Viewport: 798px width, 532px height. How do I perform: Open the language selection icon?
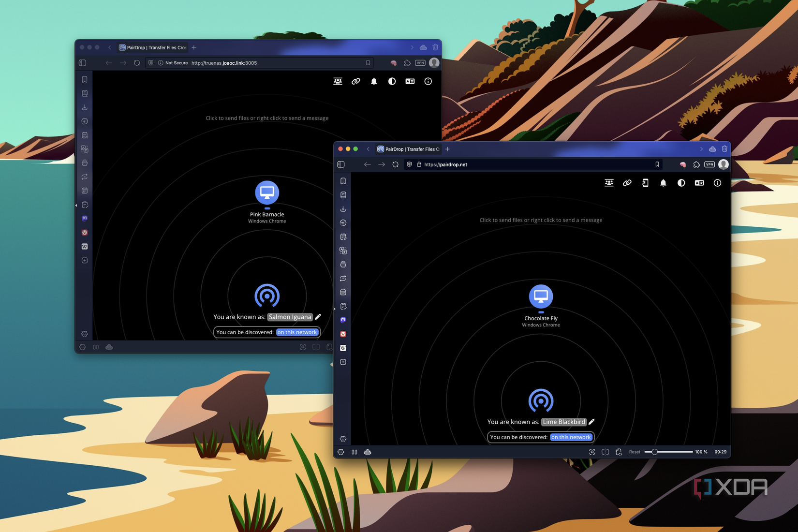699,183
